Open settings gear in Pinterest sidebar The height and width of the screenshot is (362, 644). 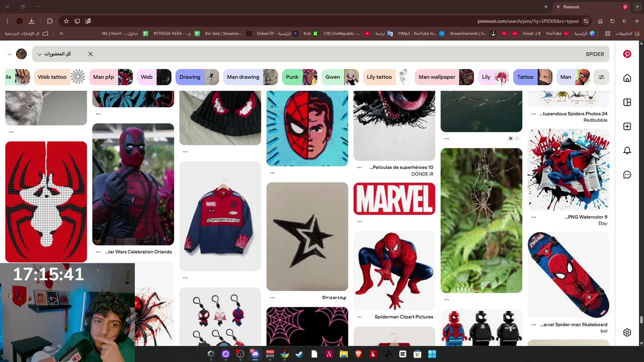point(627,332)
